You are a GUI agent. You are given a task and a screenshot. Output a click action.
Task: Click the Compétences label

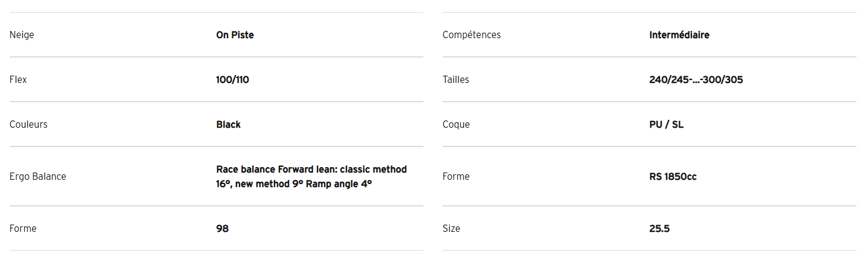tap(472, 35)
